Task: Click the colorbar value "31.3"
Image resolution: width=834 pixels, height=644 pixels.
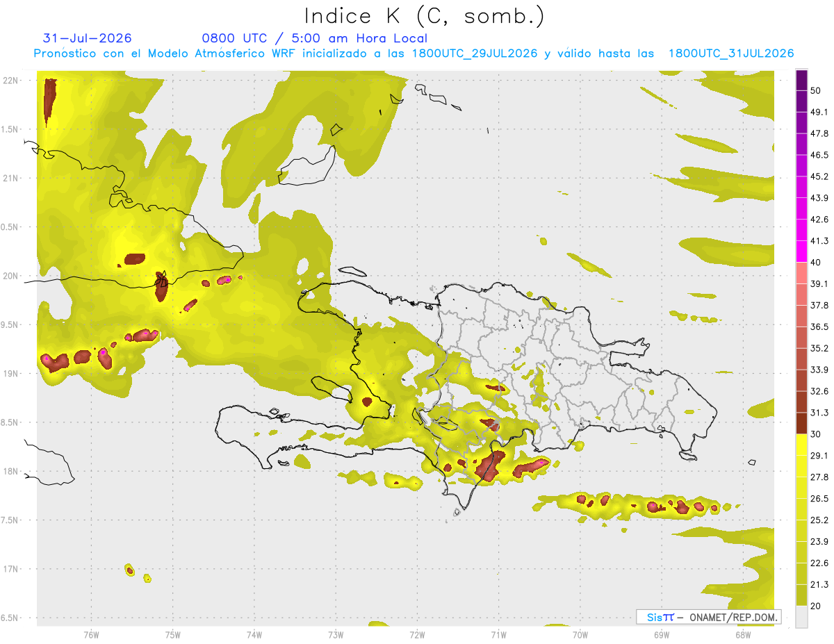Action: tap(819, 413)
